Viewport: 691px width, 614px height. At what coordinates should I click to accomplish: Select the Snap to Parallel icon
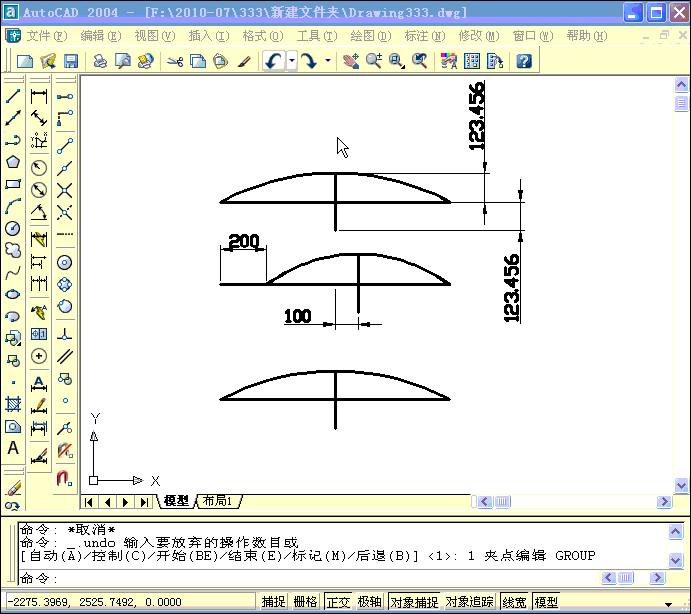click(65, 356)
